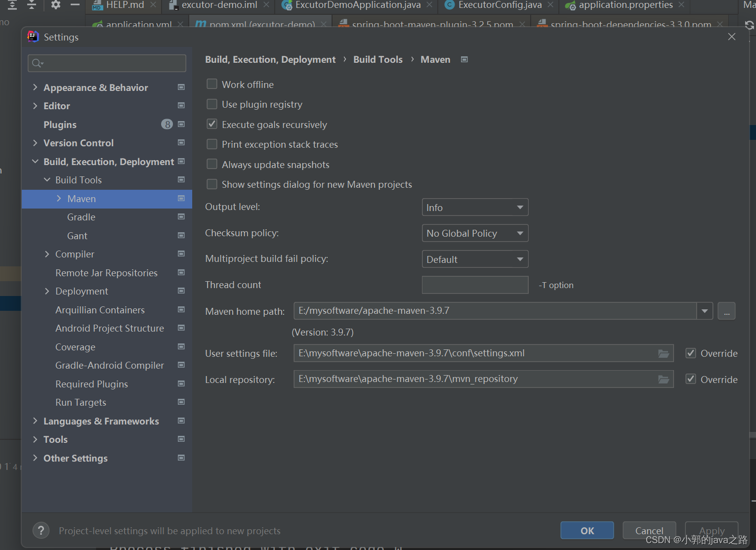This screenshot has width=756, height=550.
Task: Enable the Use plugin registry checkbox
Action: [x=212, y=104]
